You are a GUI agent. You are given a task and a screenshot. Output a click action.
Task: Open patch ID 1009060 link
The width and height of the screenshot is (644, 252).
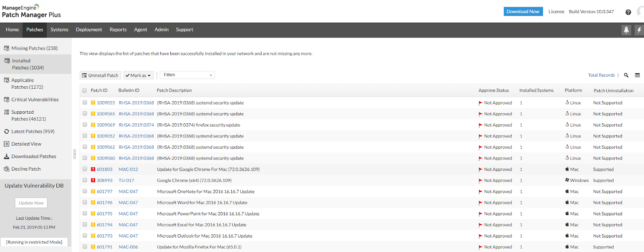[x=106, y=158]
